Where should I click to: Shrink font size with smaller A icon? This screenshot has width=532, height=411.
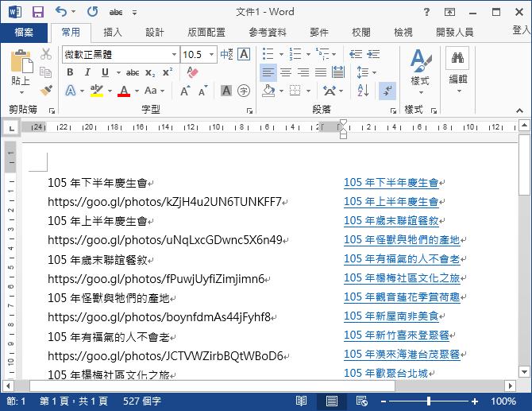pos(203,91)
